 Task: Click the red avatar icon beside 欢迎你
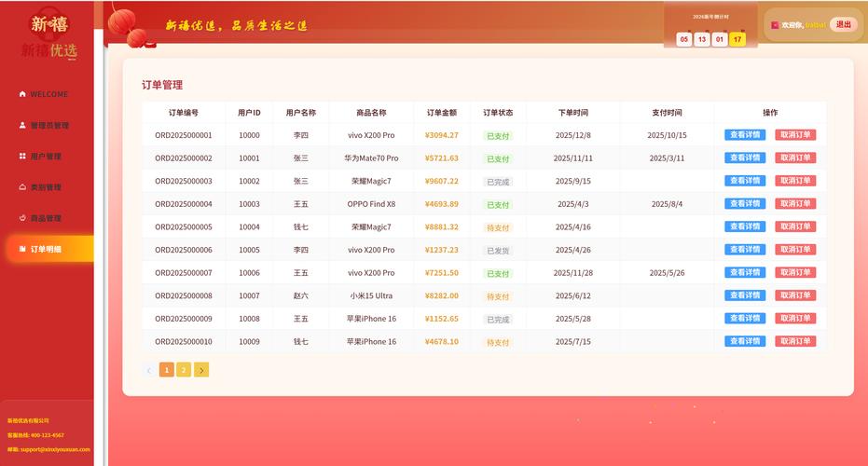pos(775,25)
